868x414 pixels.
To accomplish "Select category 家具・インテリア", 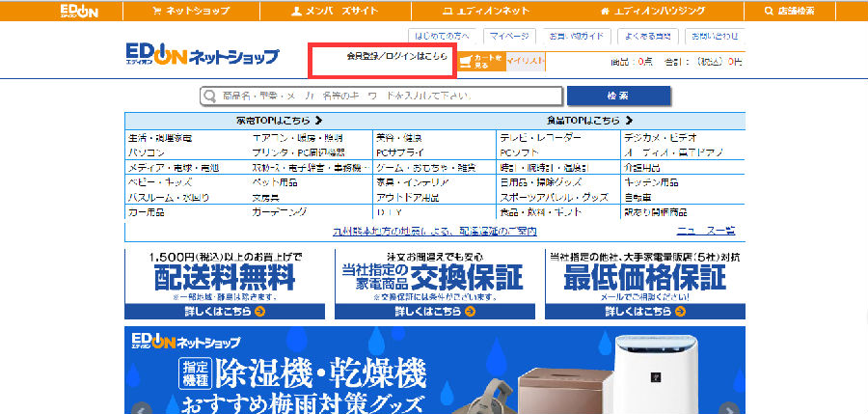I will pyautogui.click(x=413, y=182).
